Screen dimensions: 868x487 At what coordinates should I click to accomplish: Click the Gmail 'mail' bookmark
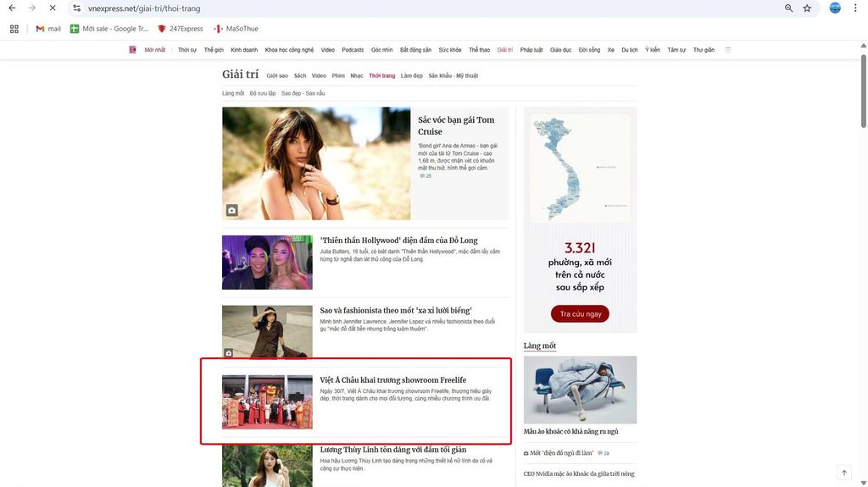tap(47, 29)
